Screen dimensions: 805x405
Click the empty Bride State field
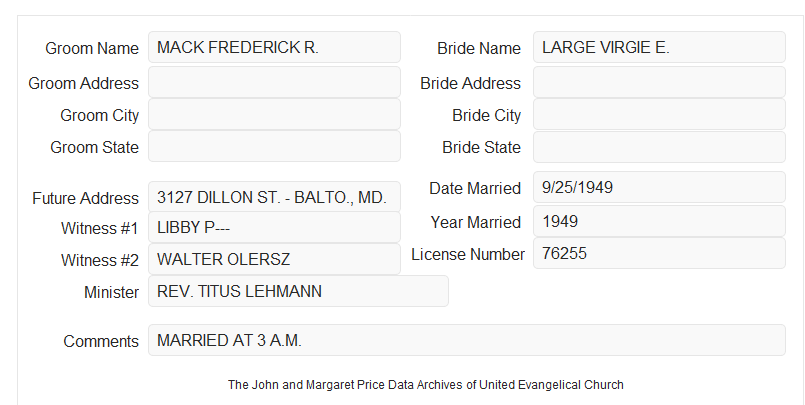point(659,147)
